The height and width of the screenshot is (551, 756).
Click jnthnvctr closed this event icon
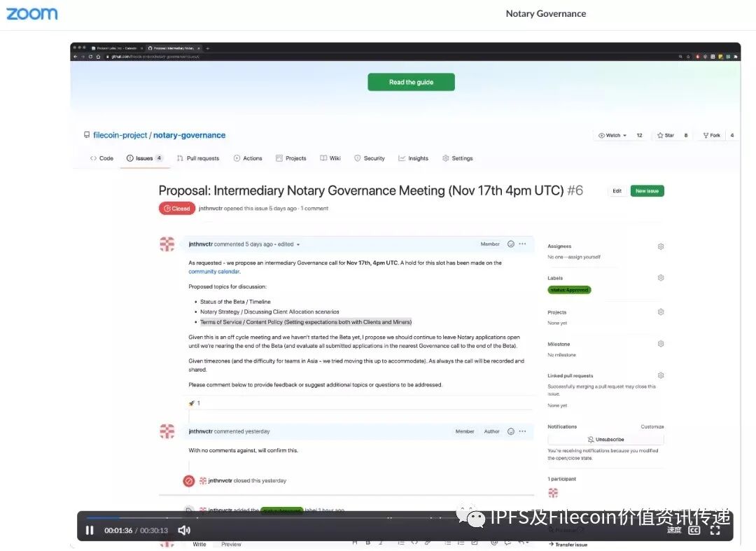pyautogui.click(x=189, y=480)
